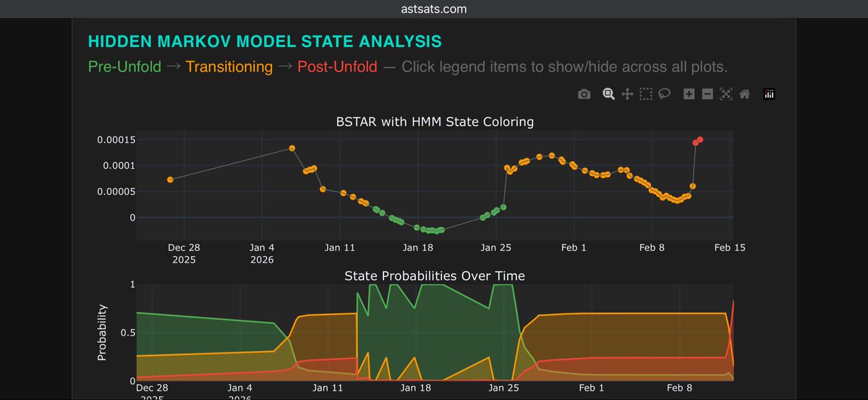Download plot as PNG camera icon
Viewport: 868px width, 400px height.
[584, 94]
